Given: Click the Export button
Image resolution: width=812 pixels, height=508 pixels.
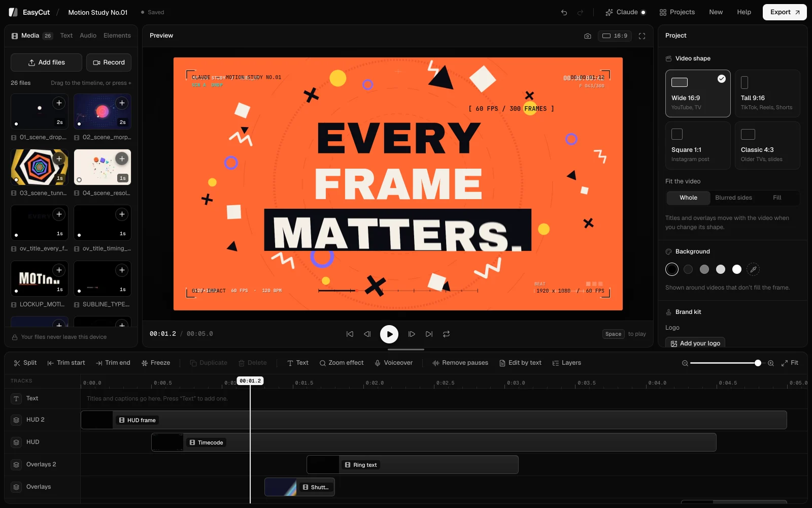Looking at the screenshot, I should [785, 12].
